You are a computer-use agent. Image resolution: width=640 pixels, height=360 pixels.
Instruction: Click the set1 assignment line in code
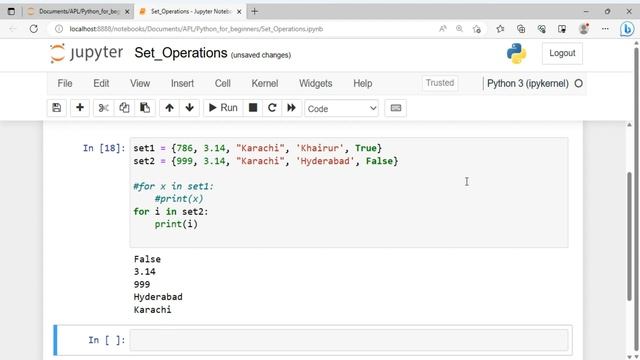point(258,148)
